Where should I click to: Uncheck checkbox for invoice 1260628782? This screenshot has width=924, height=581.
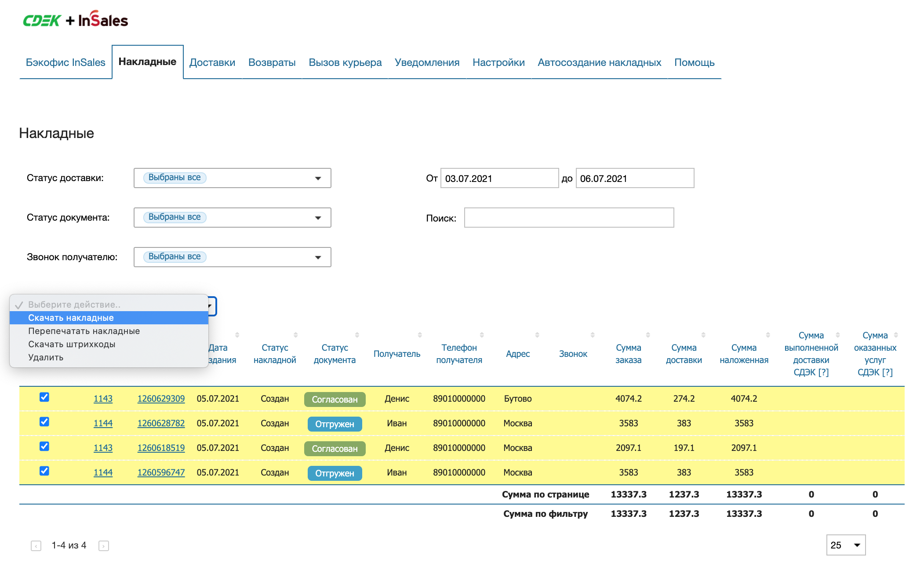pos(44,422)
